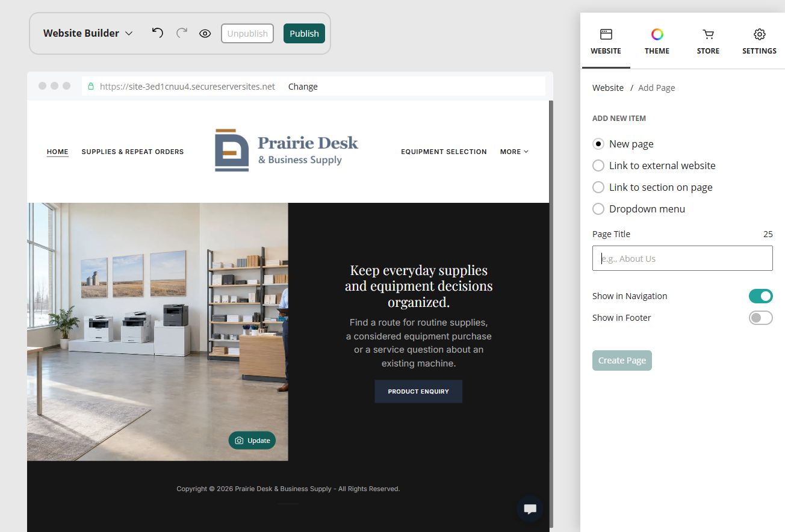Click the redo arrow icon
Viewport: 785px width, 532px height.
182,33
